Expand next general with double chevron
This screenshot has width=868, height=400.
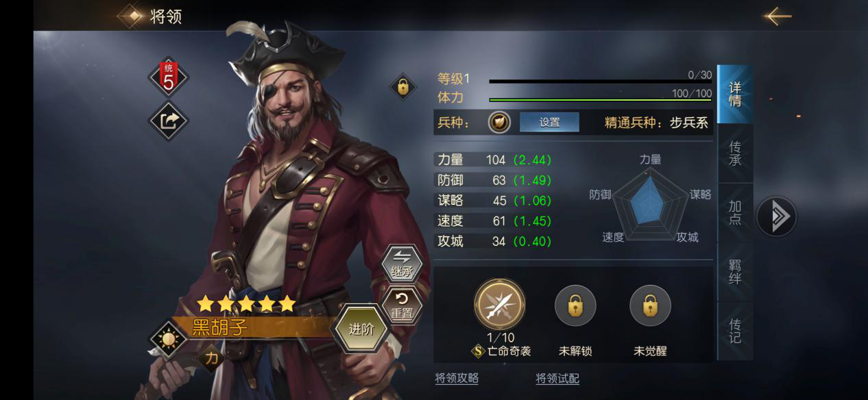[777, 216]
